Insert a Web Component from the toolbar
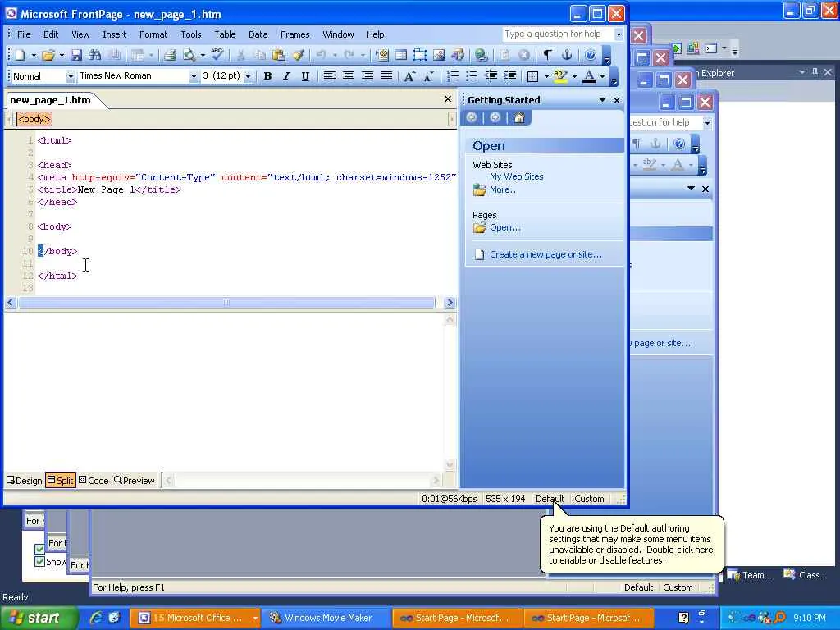This screenshot has width=840, height=630. pos(382,55)
